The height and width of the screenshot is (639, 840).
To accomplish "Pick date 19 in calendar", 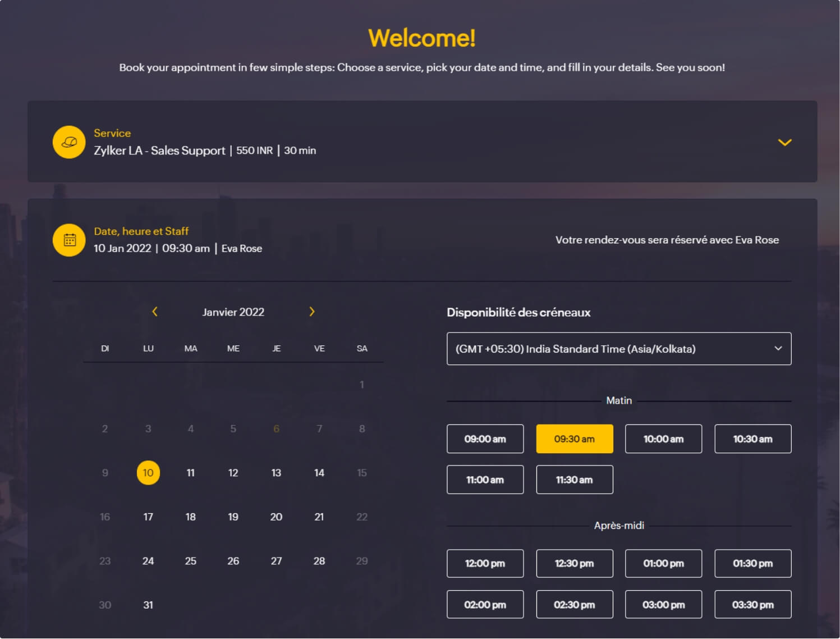I will 233,517.
